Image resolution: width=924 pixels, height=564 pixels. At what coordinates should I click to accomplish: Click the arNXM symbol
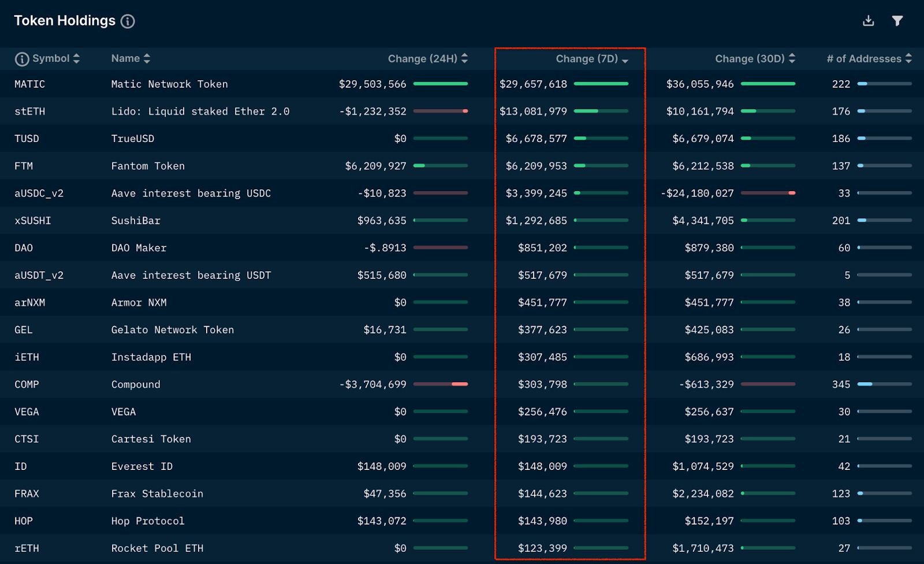[29, 302]
